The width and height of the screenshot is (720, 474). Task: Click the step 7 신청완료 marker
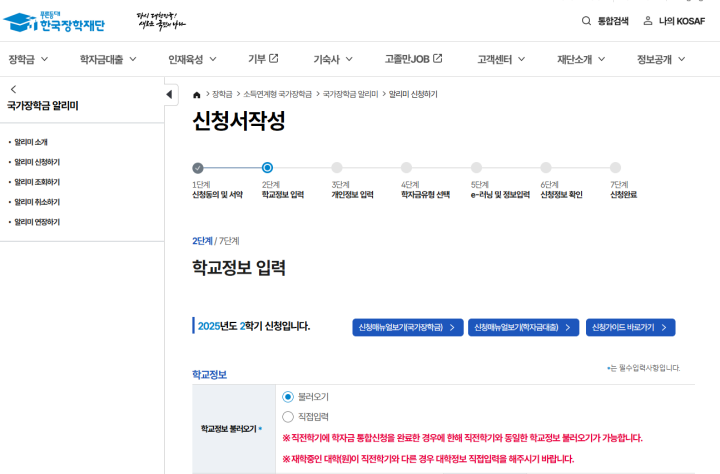point(616,168)
